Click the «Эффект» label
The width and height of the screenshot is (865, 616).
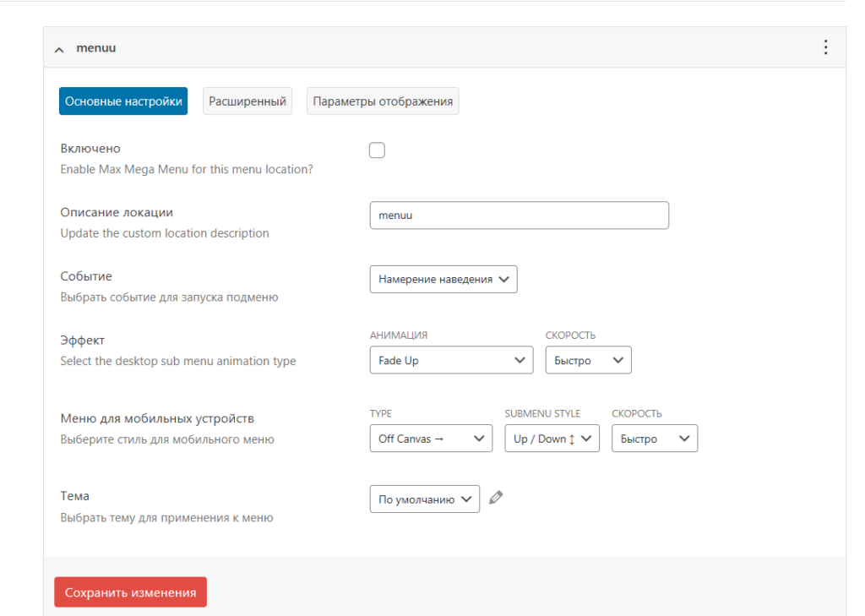tap(82, 341)
